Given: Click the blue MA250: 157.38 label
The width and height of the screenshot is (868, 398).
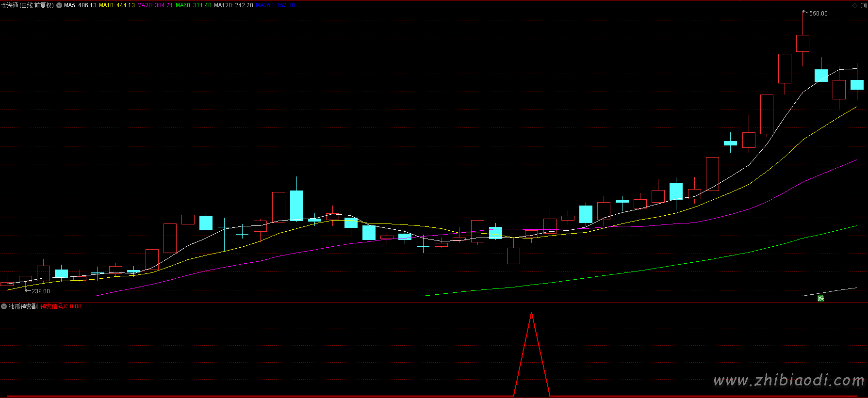Looking at the screenshot, I should [x=275, y=5].
